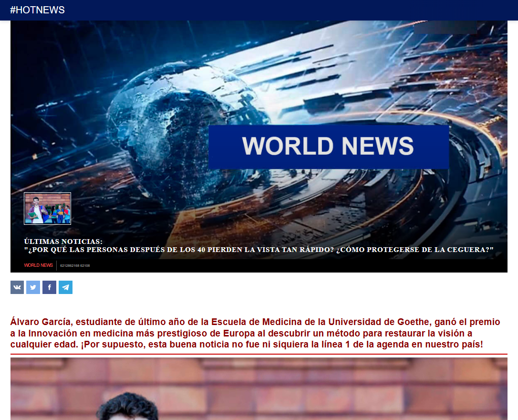Click the Twitter share icon
Image resolution: width=518 pixels, height=420 pixels.
(x=33, y=287)
